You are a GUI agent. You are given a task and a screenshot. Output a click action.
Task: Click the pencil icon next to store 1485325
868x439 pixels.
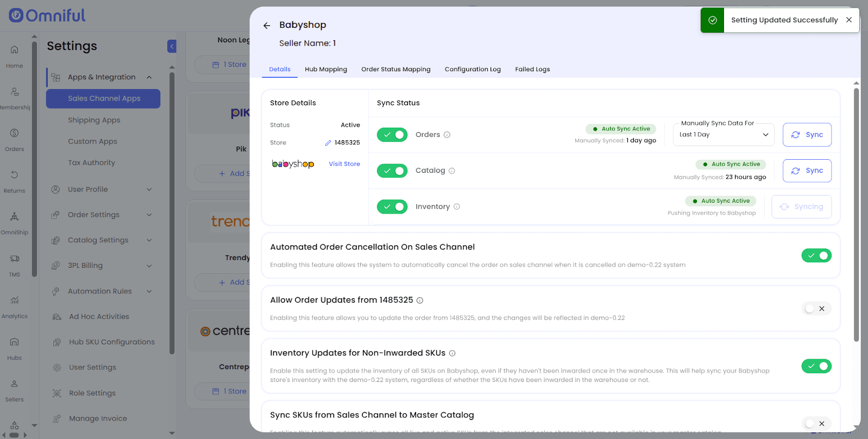328,143
